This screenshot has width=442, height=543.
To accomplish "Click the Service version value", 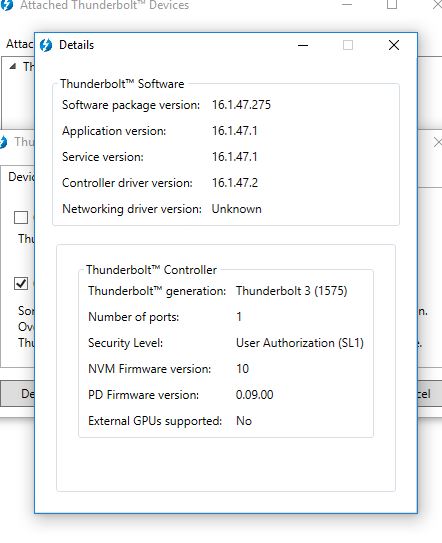I will click(235, 157).
